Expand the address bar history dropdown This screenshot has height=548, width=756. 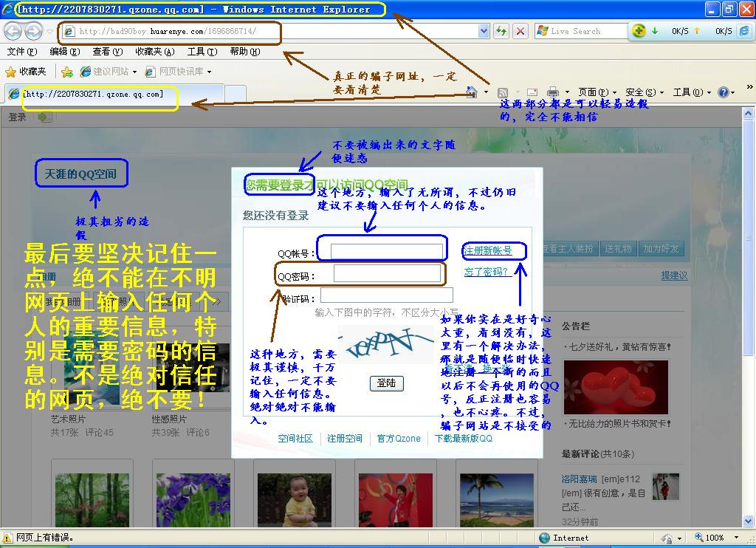tap(484, 31)
